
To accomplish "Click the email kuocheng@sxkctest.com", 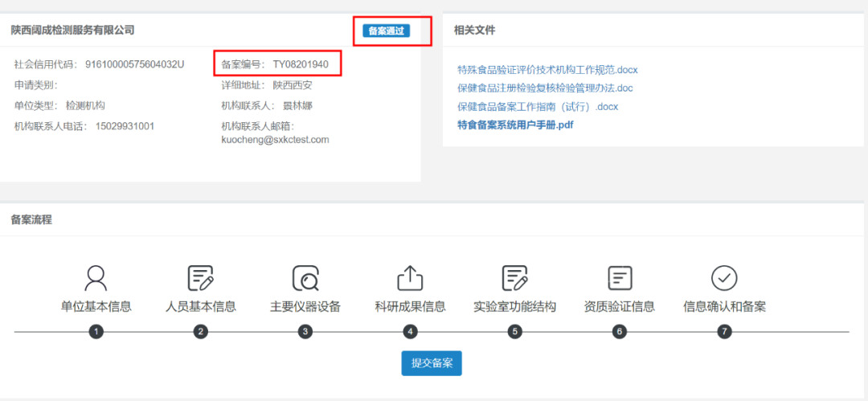I will point(275,140).
